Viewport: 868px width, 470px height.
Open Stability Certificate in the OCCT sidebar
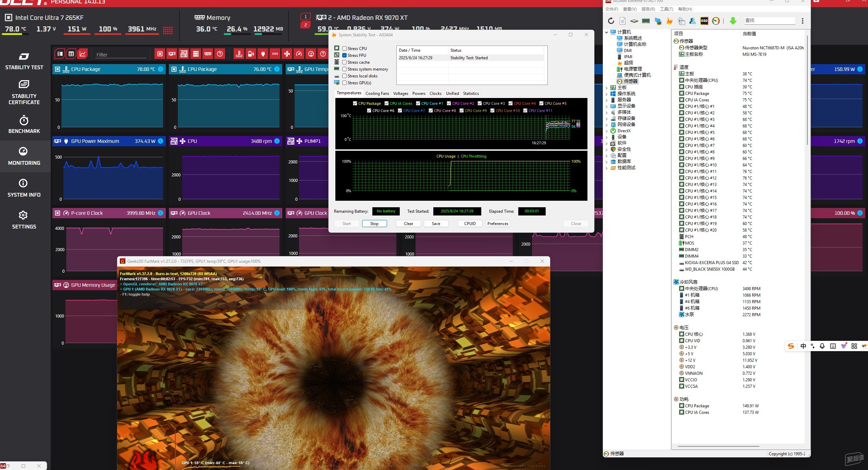[x=24, y=92]
